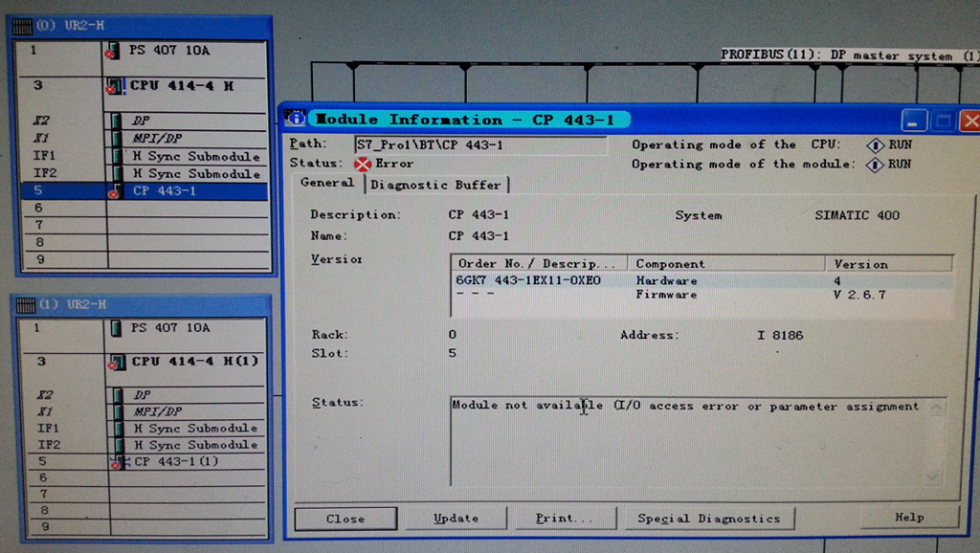Click the (1) UR2-H rack title bar
The width and height of the screenshot is (980, 553).
click(x=142, y=305)
